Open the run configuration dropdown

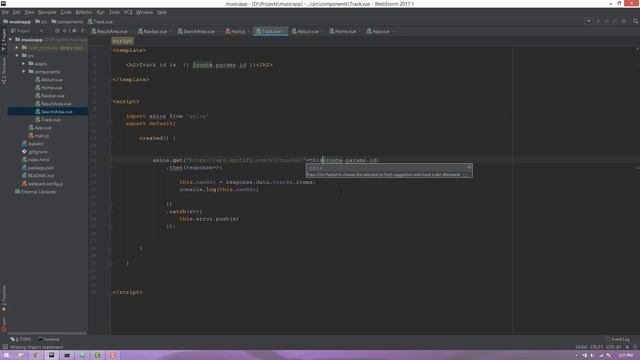tap(588, 21)
